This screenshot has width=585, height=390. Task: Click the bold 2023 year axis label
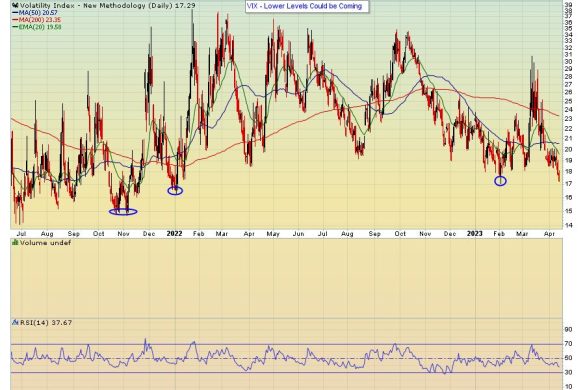475,234
